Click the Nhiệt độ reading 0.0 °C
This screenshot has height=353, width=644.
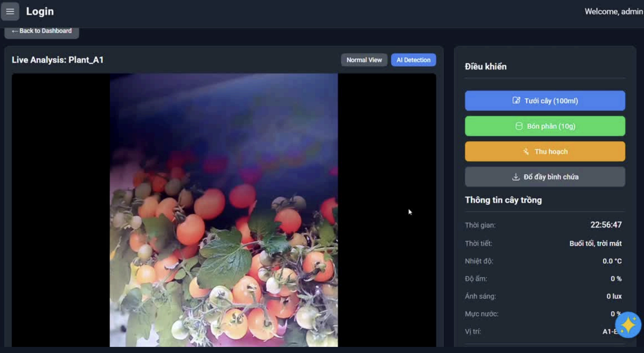(612, 261)
